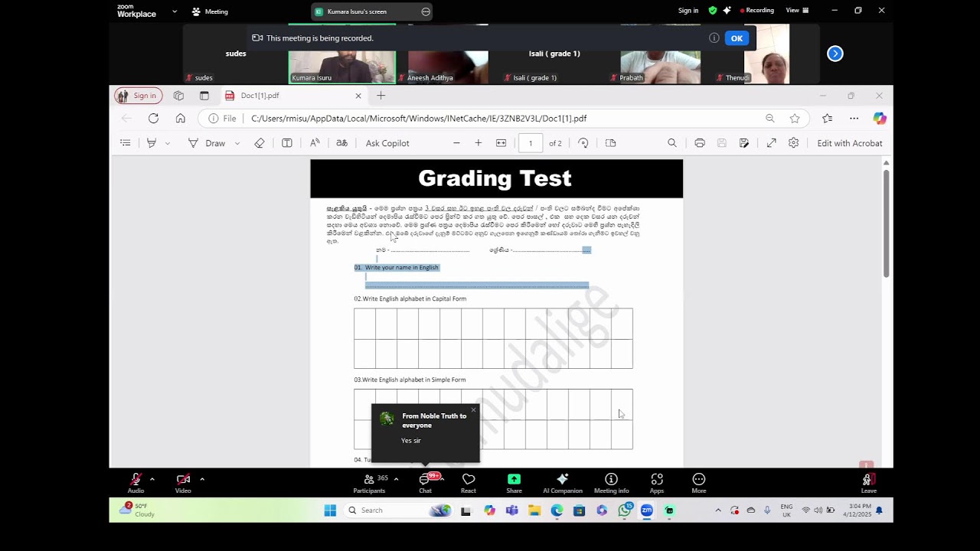
Task: Zoom in the PDF with plus icon
Action: 479,143
